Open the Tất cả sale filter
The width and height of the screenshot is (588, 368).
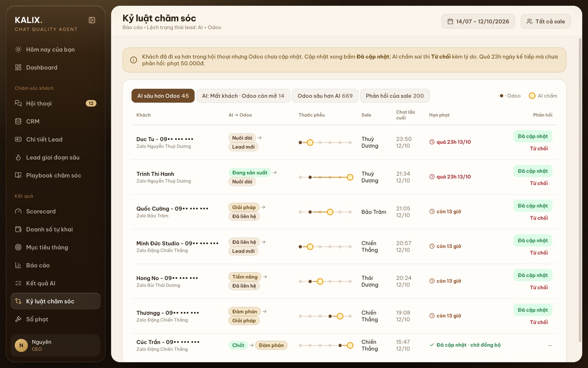click(x=545, y=21)
